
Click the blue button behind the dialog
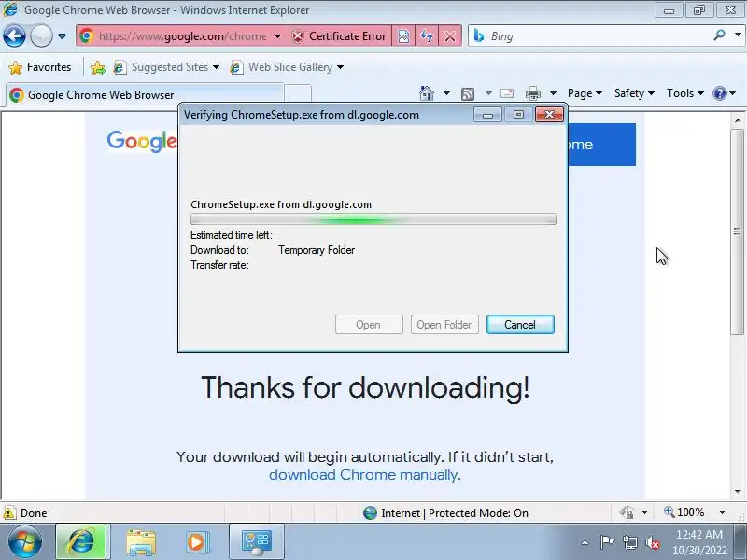[601, 145]
